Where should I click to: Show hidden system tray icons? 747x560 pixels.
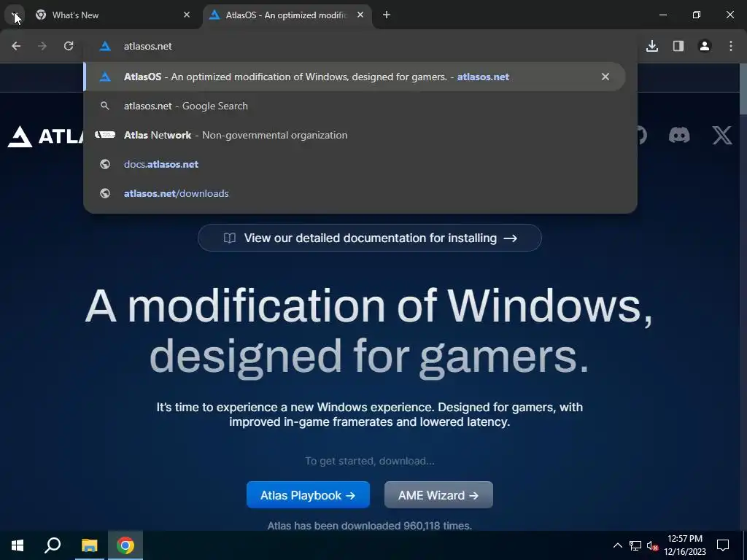pos(617,545)
